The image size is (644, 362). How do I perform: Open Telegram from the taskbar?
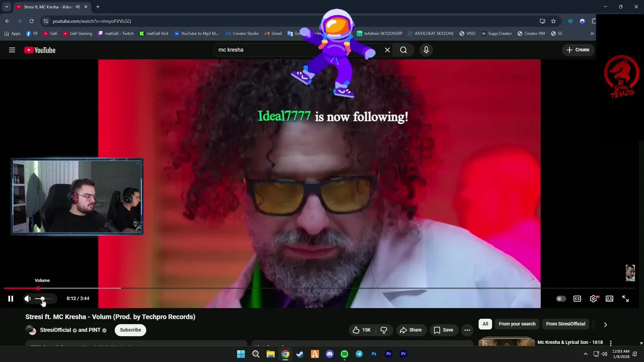tap(359, 354)
